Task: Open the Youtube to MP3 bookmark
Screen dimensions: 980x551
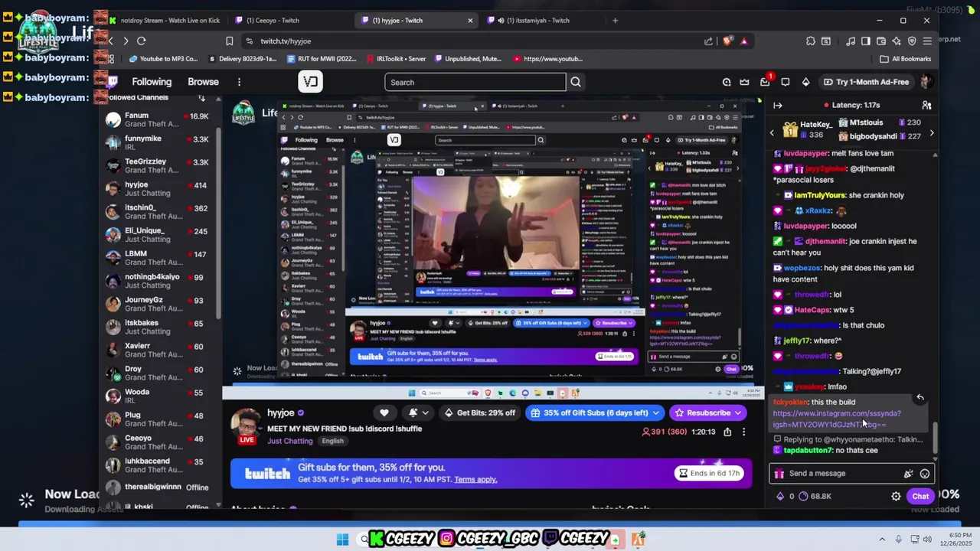Action: [x=163, y=59]
